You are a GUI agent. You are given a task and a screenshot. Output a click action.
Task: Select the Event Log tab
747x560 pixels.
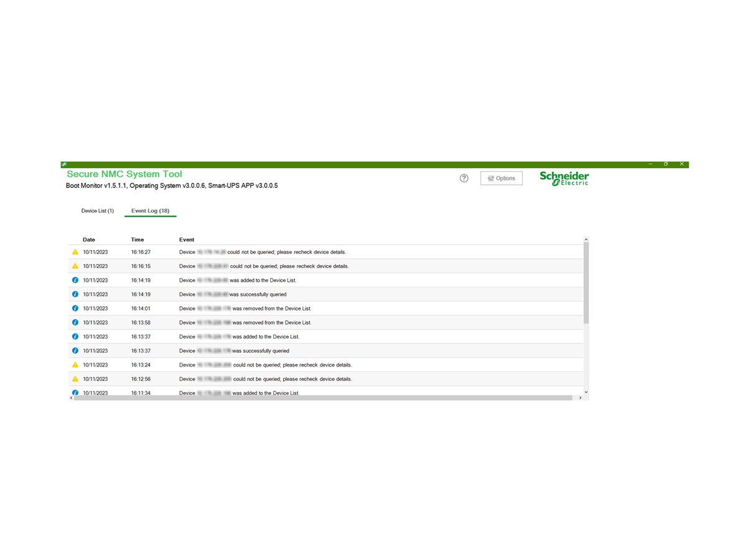(150, 211)
